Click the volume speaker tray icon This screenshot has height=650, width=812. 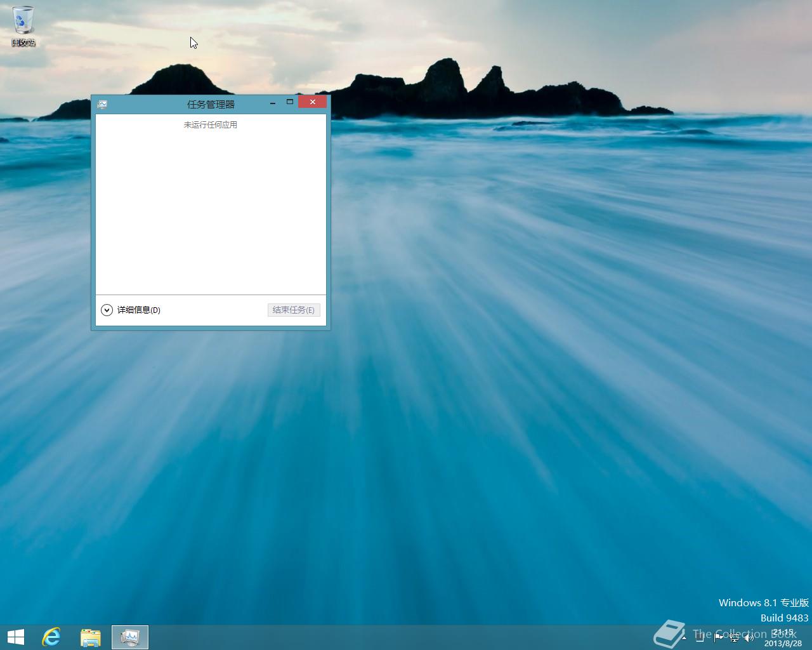tap(749, 638)
